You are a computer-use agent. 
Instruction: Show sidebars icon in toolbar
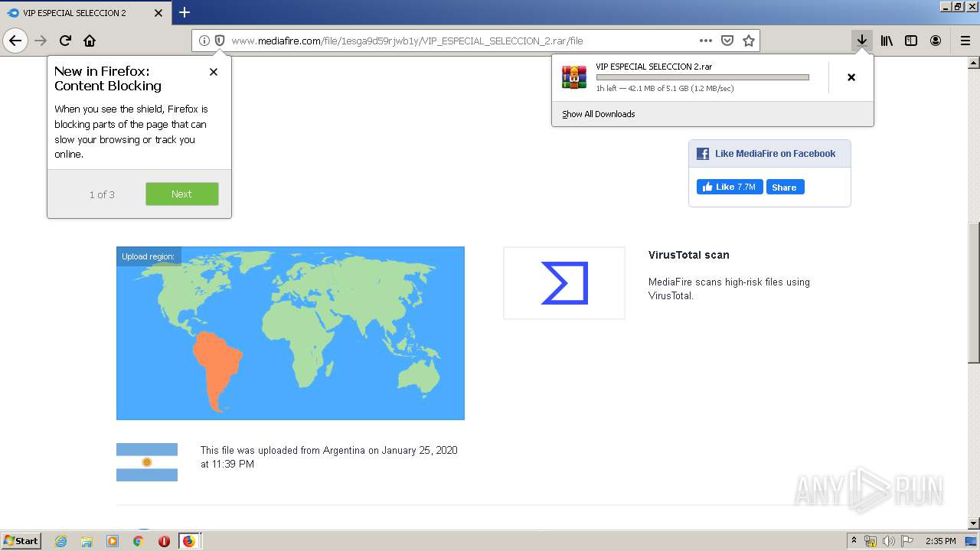coord(911,41)
